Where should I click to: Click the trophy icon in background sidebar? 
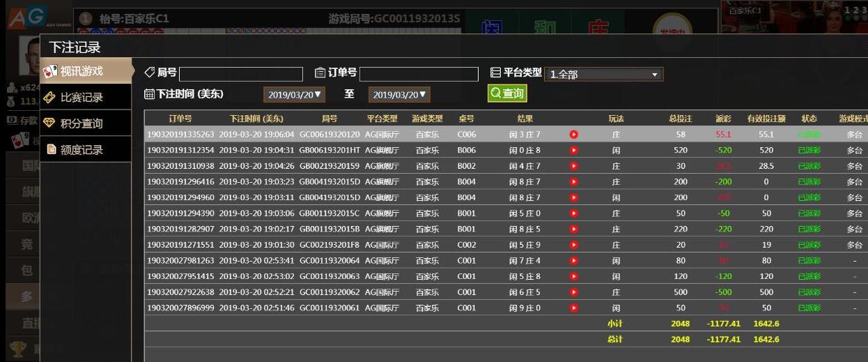[x=18, y=349]
